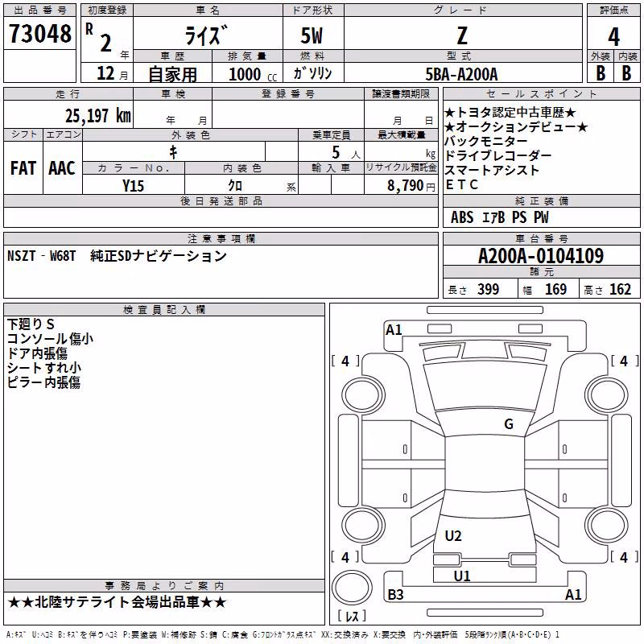This screenshot has height=644, width=644.
Task: Click chassis number A200A-0104109
Action: (x=541, y=256)
